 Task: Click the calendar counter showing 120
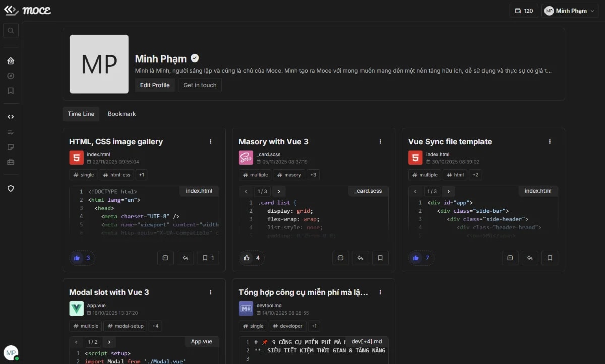[x=524, y=10]
